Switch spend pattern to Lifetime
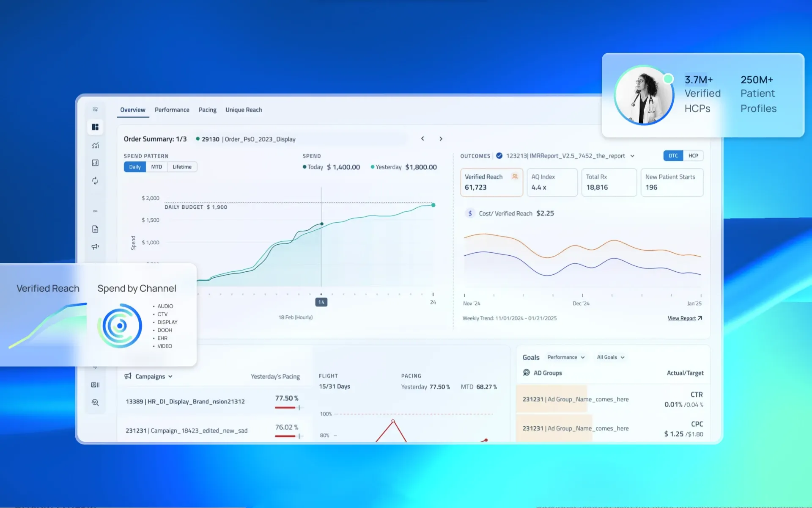812x508 pixels. (x=182, y=167)
